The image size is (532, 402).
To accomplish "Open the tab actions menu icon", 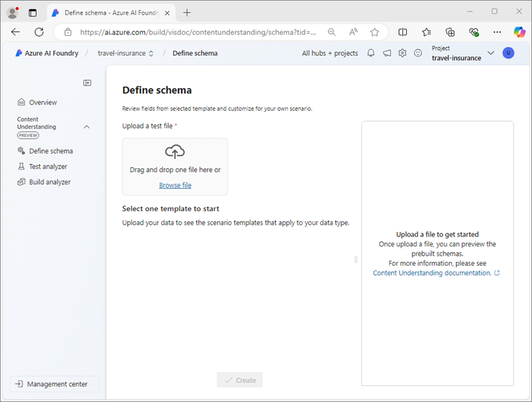I will (x=33, y=13).
